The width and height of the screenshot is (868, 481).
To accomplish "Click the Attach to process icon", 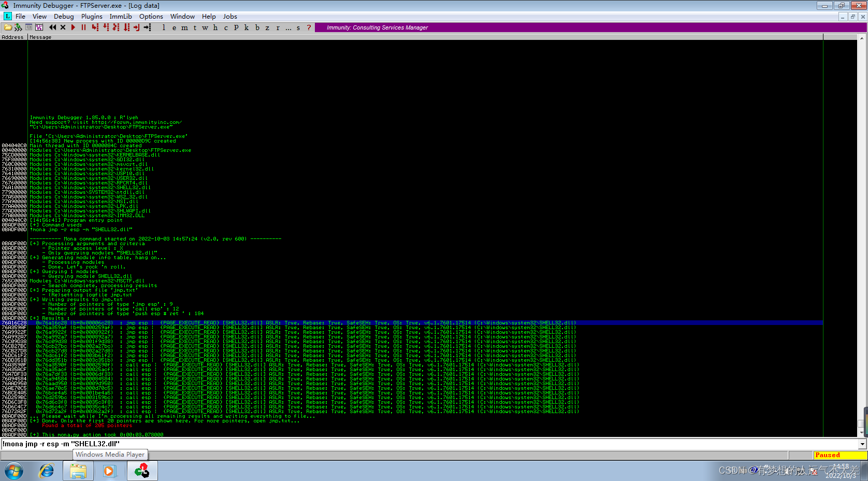I will coord(18,27).
